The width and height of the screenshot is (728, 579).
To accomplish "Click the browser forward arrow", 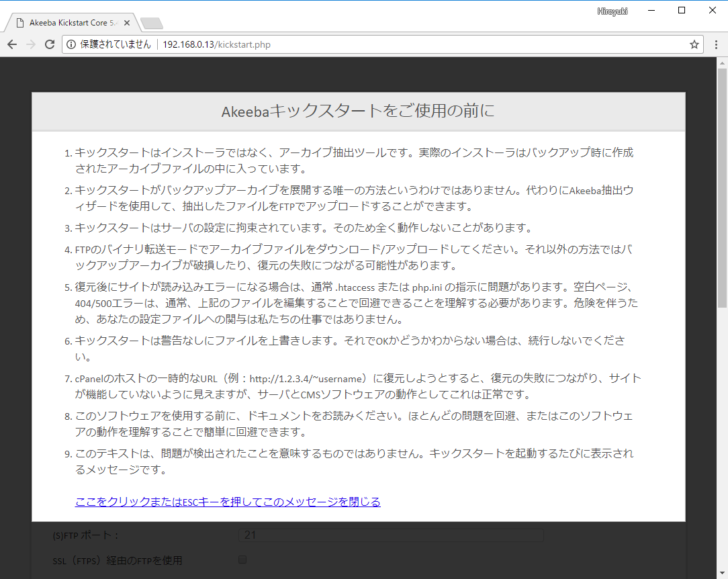I will pos(31,44).
